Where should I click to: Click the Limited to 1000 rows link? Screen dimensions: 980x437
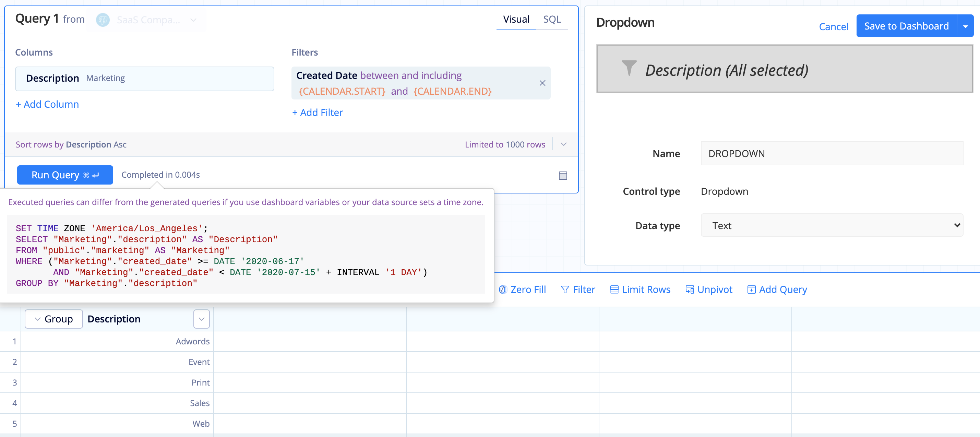505,145
